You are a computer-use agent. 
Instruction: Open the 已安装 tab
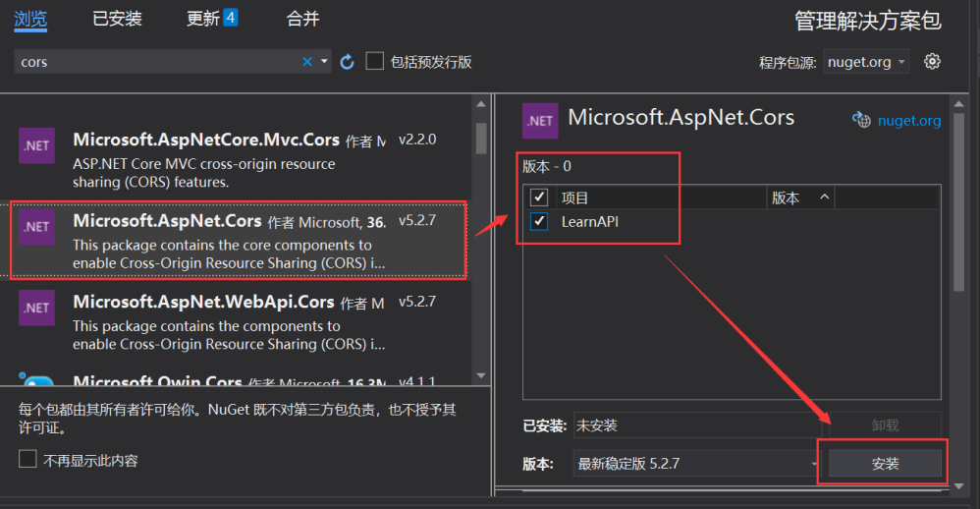tap(117, 19)
